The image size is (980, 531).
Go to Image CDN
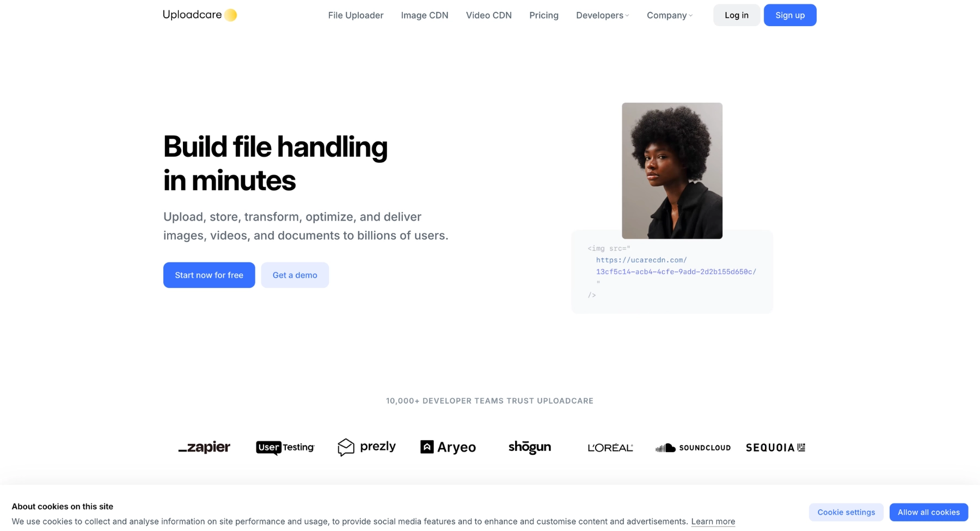pos(425,15)
